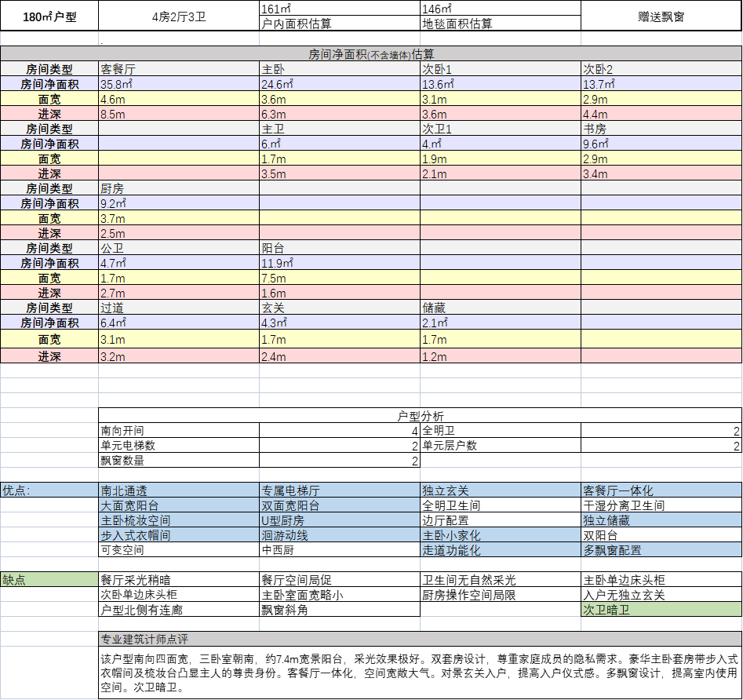743x700 pixels.
Task: Select the 专业建筑计师点评 header cell
Action: tap(420, 639)
